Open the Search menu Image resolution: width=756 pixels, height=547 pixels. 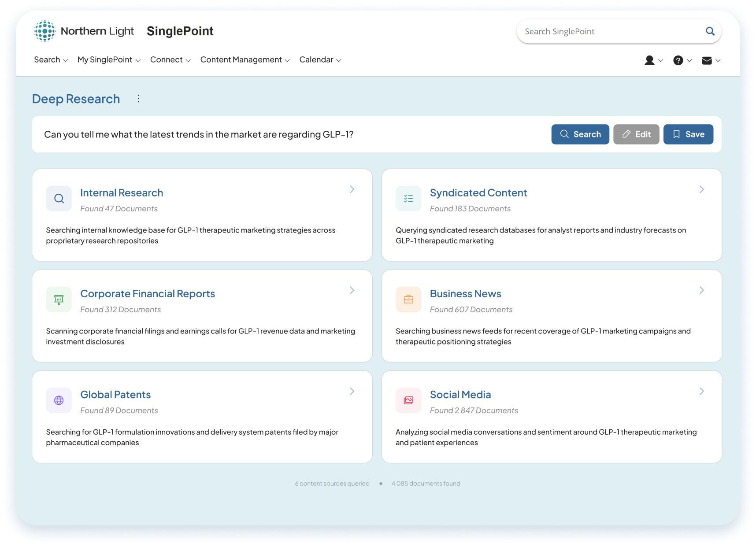(51, 60)
